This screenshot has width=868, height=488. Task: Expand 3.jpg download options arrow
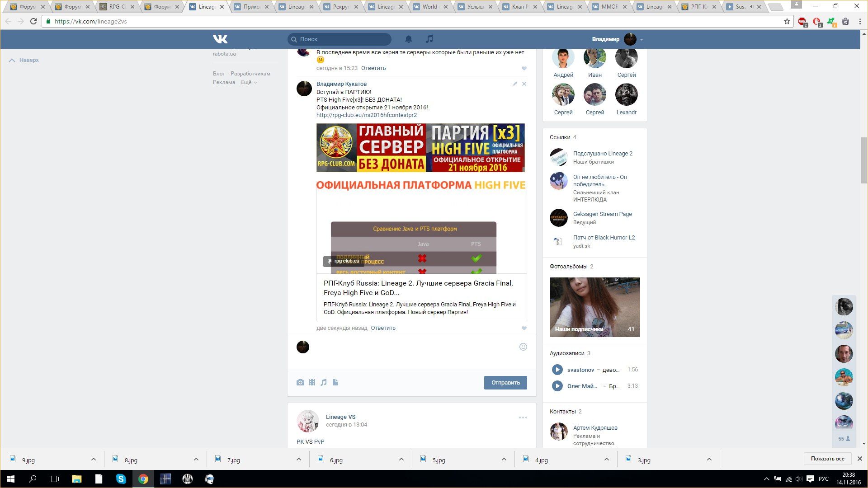(x=709, y=460)
